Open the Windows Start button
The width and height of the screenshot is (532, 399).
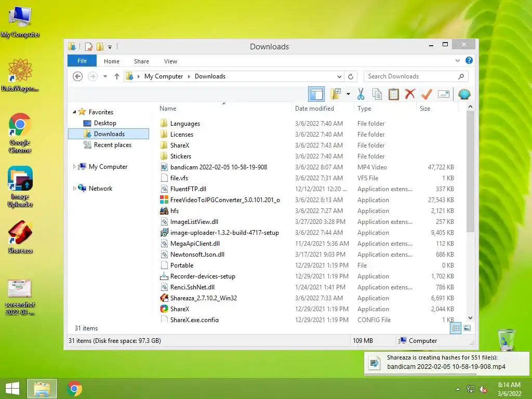point(12,389)
